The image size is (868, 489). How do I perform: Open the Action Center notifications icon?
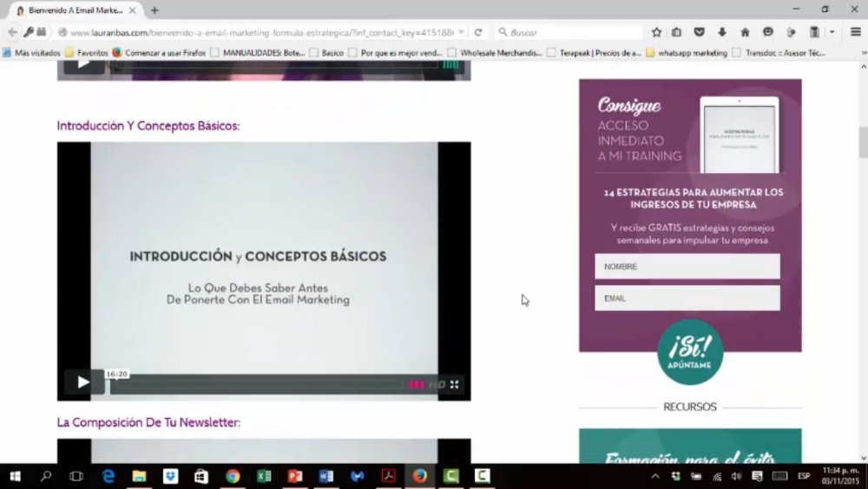point(757,476)
